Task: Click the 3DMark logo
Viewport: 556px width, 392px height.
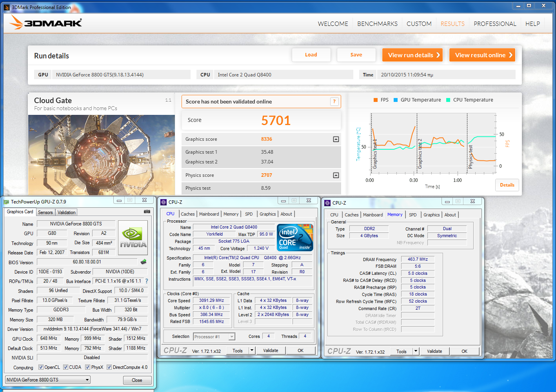Action: click(x=45, y=23)
